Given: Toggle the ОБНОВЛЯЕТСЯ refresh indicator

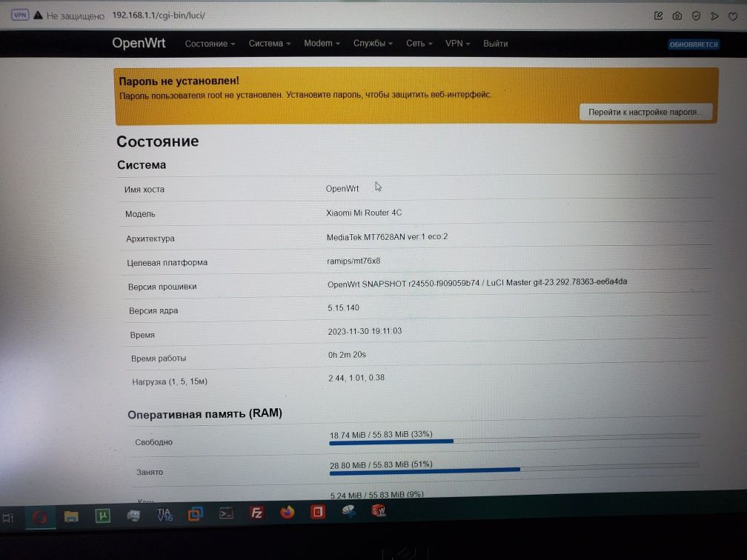Looking at the screenshot, I should pyautogui.click(x=693, y=44).
